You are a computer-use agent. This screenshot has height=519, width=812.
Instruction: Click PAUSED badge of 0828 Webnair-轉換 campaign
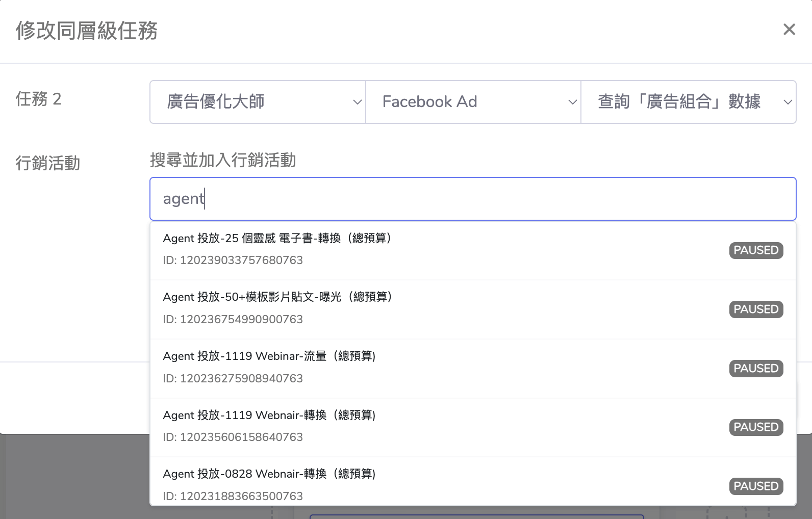click(x=756, y=486)
